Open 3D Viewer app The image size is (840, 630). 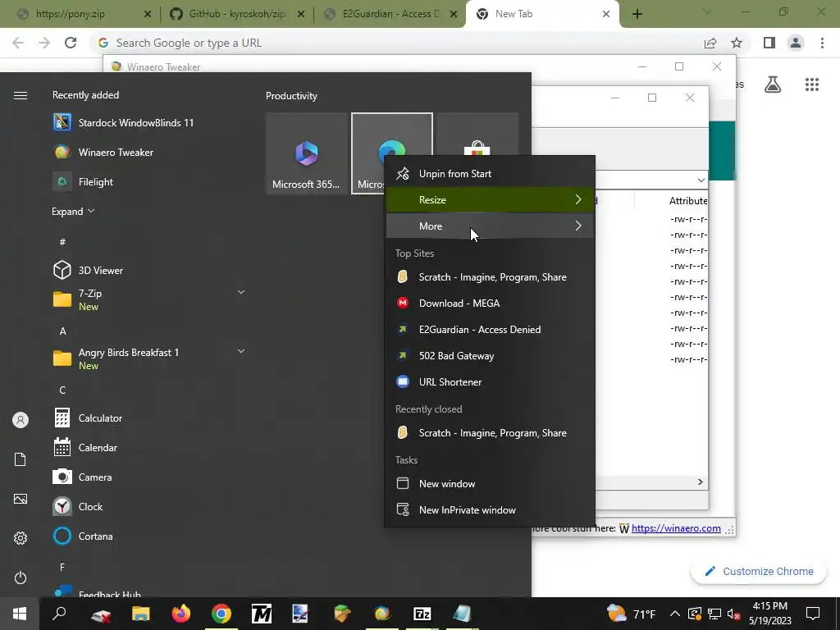[89, 270]
